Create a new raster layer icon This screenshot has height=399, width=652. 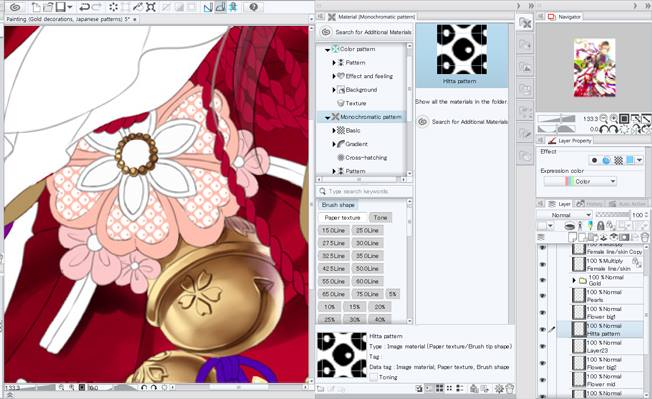[x=573, y=237]
